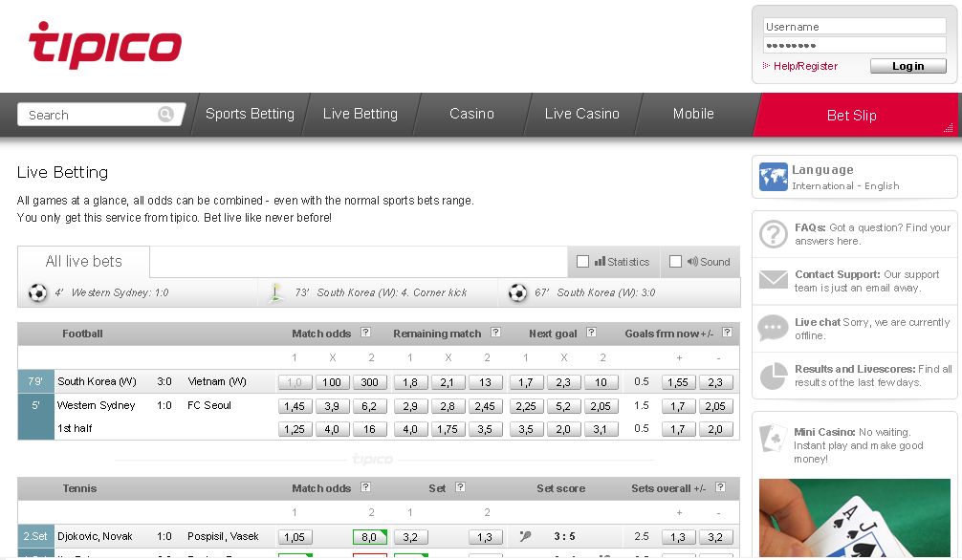Screen dimensions: 962x560
Task: Click the Help/Register arrow icon
Action: (766, 66)
